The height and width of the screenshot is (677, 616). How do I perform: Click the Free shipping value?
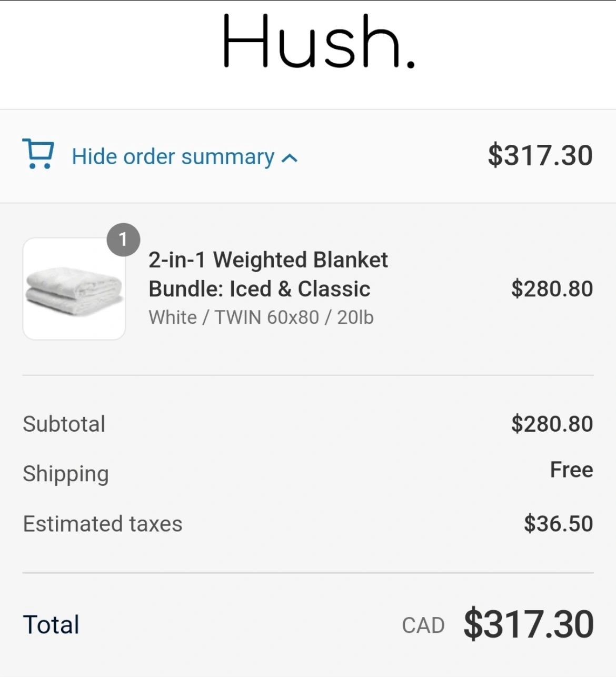coord(571,470)
